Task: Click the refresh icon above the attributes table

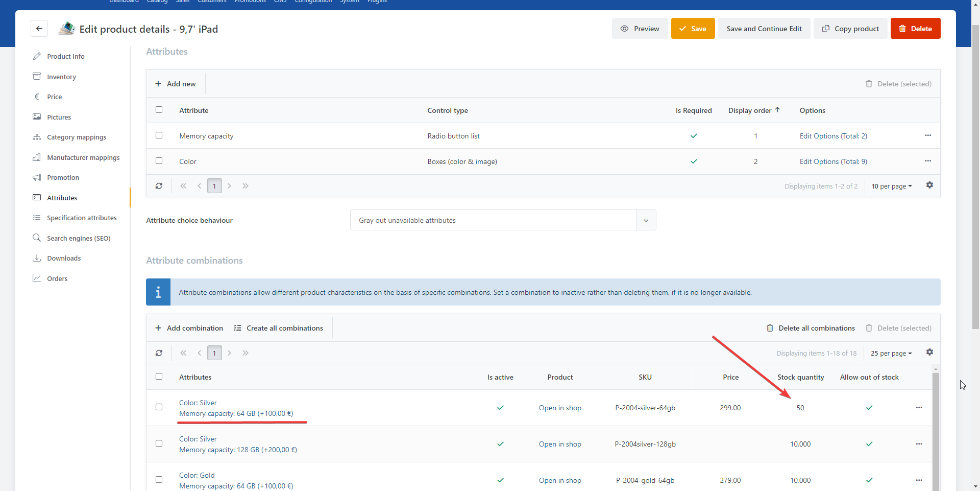Action: [x=159, y=185]
